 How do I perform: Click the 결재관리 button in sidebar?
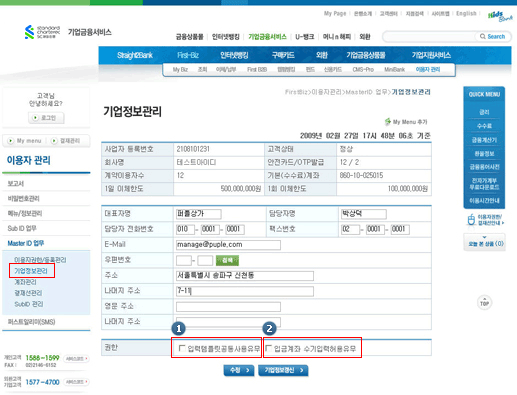click(x=66, y=141)
